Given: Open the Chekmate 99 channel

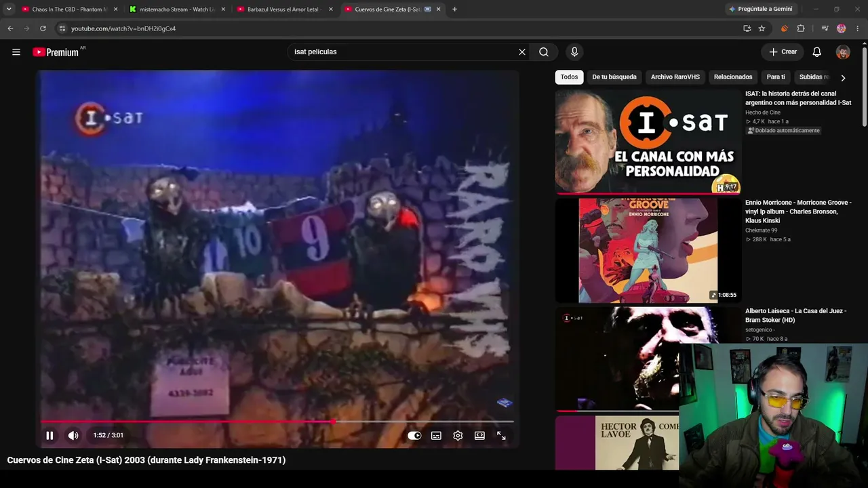Looking at the screenshot, I should [x=762, y=230].
